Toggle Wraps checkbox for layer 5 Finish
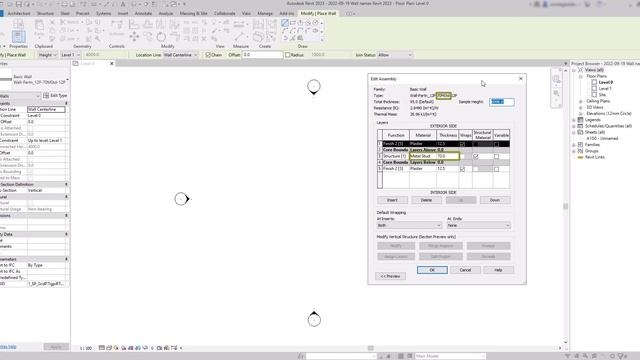Image resolution: width=640 pixels, height=360 pixels. tap(462, 169)
